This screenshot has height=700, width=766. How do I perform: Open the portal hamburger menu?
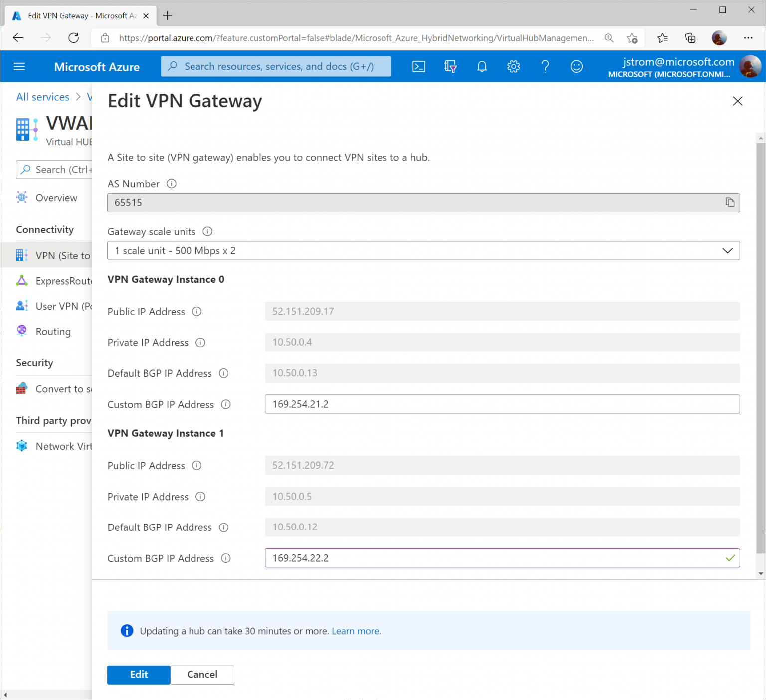tap(19, 66)
